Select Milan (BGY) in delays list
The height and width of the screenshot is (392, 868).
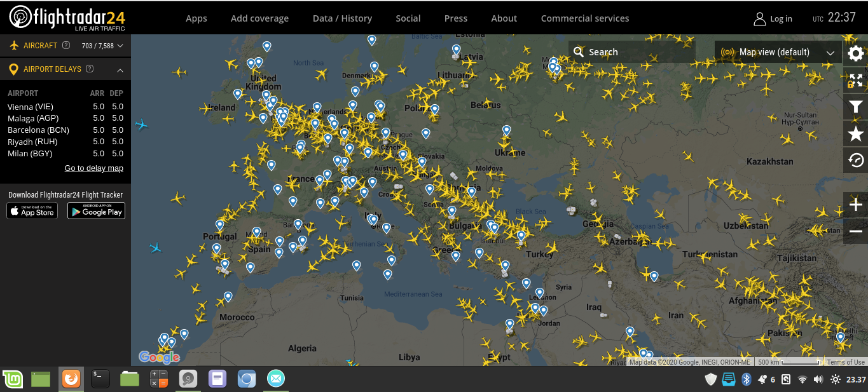pos(65,154)
